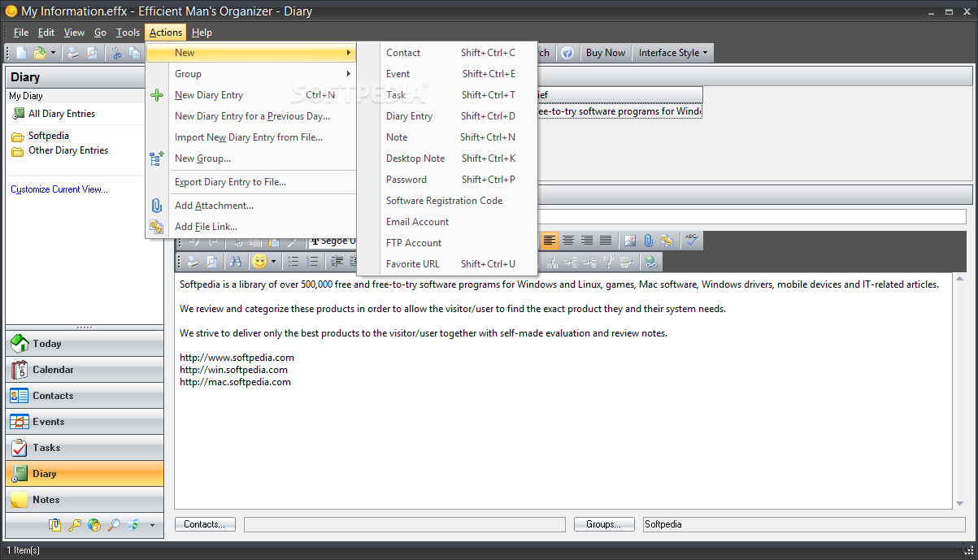The height and width of the screenshot is (560, 978).
Task: Switch to the Calendar pane
Action: 85,370
